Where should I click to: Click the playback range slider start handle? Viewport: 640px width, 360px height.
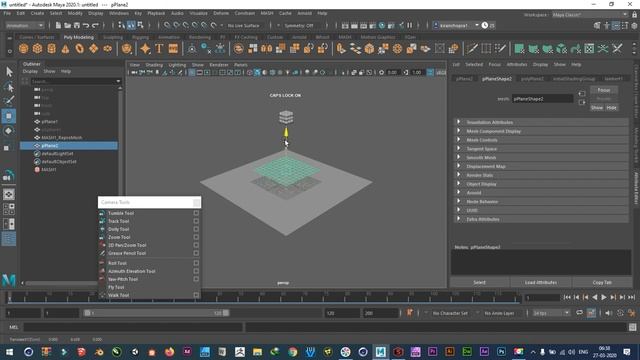click(x=87, y=313)
